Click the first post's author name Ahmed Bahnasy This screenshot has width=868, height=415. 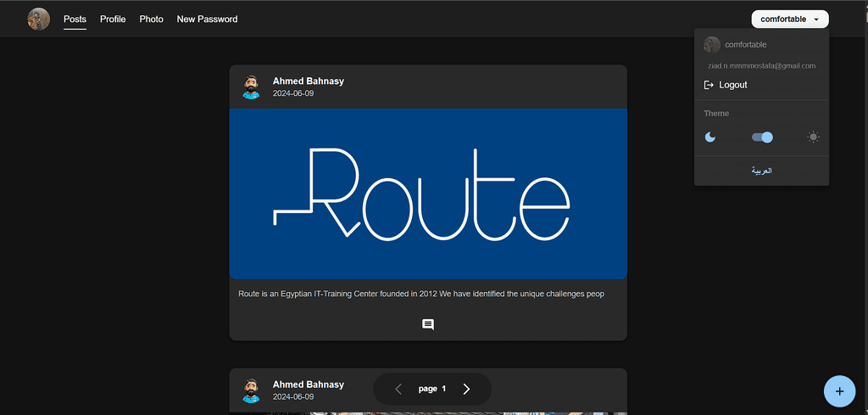[x=309, y=81]
